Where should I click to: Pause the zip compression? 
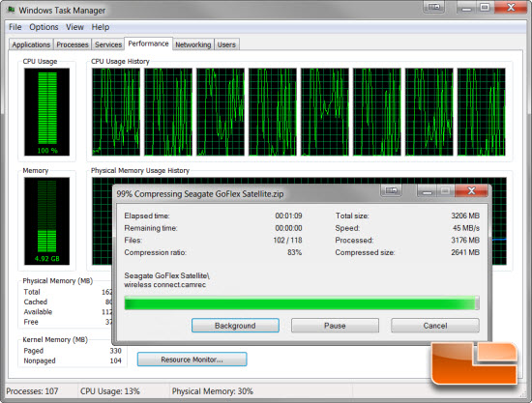tap(335, 326)
